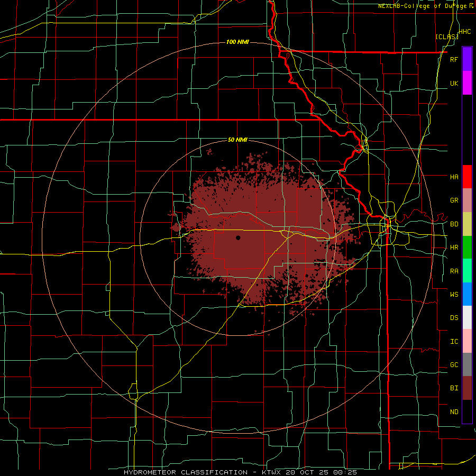Click the 'HHC' product label
The image size is (476, 476).
465,32
